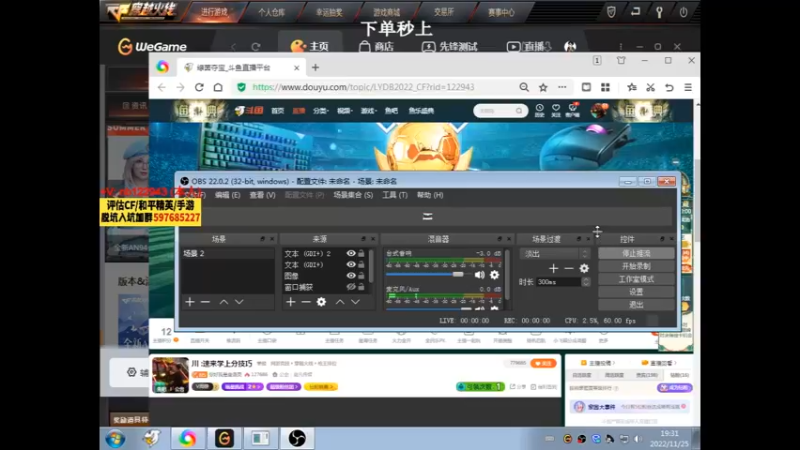Hide source 文本 (GDI+) 2 via eye icon
Image resolution: width=800 pixels, height=450 pixels.
351,253
